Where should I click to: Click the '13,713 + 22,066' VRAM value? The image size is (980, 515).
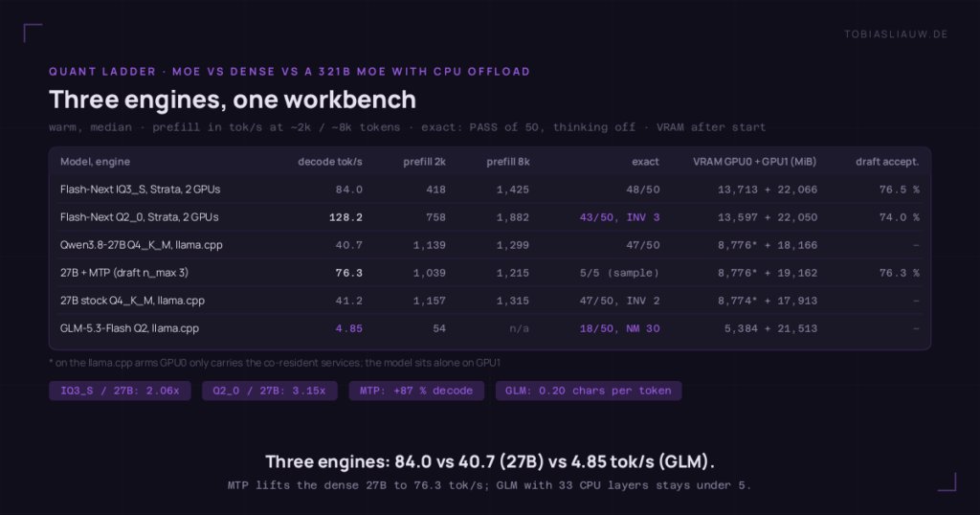point(768,190)
